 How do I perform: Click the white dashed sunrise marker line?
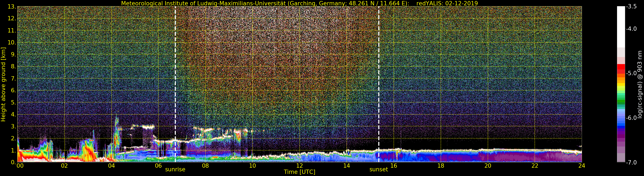pos(175,84)
